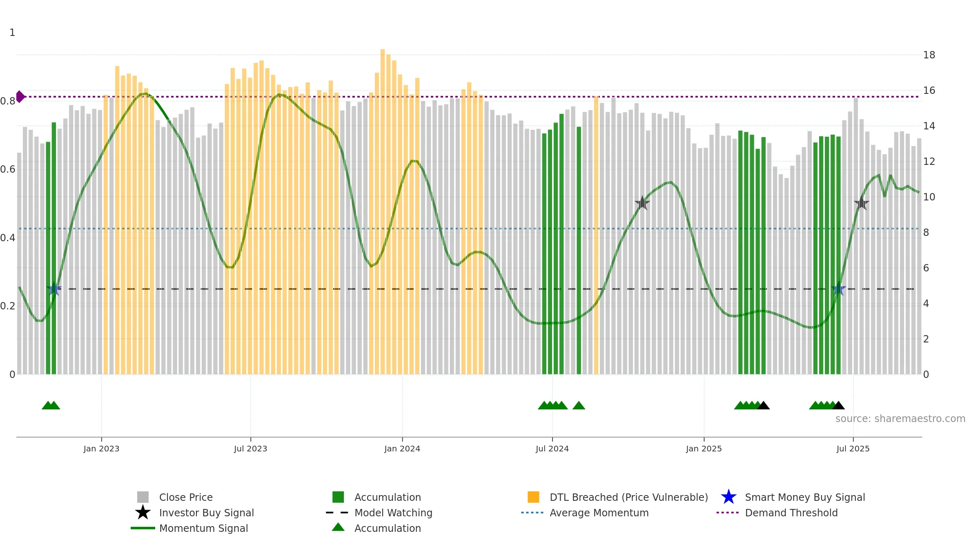Viewport: 980px width, 551px height.
Task: Click the Jul 2024 axis tick label
Action: tap(552, 449)
